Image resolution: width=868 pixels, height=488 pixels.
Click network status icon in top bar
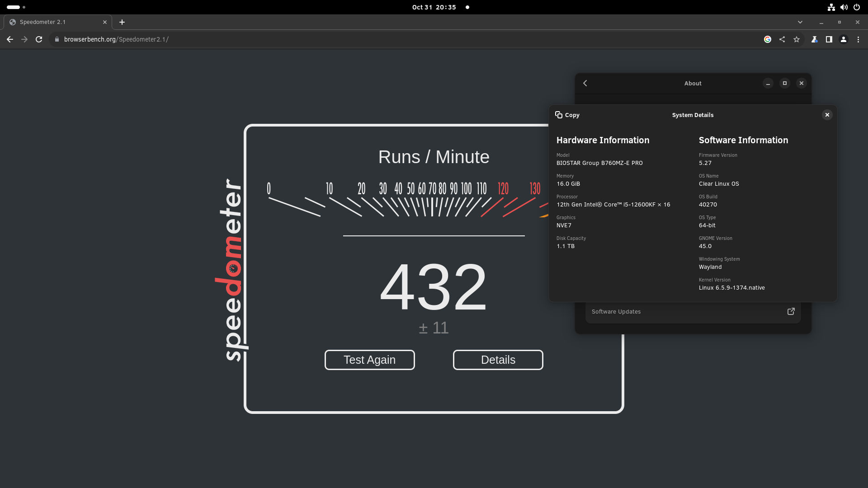pos(831,7)
